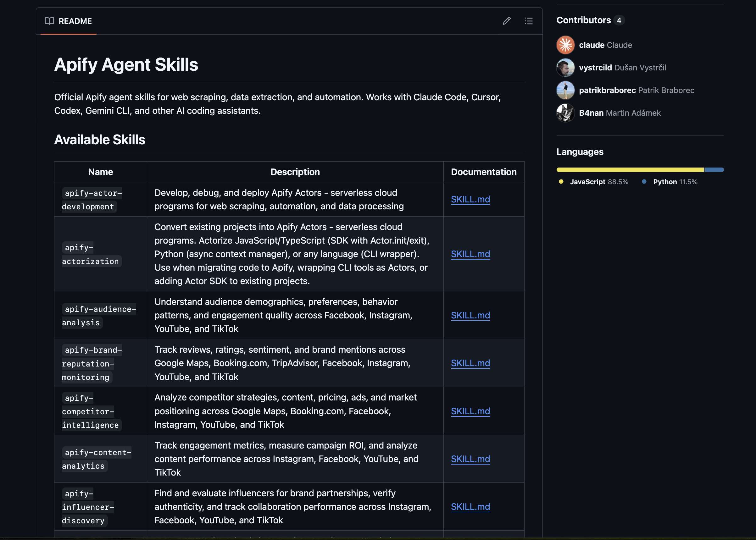This screenshot has height=540, width=756.
Task: Click Dušan Vystrčil's avatar
Action: tap(565, 68)
